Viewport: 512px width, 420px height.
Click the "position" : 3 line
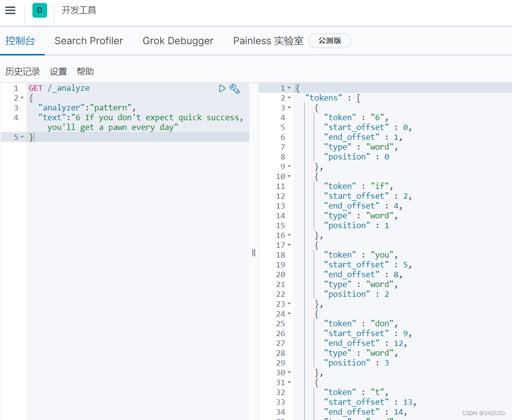(x=356, y=363)
